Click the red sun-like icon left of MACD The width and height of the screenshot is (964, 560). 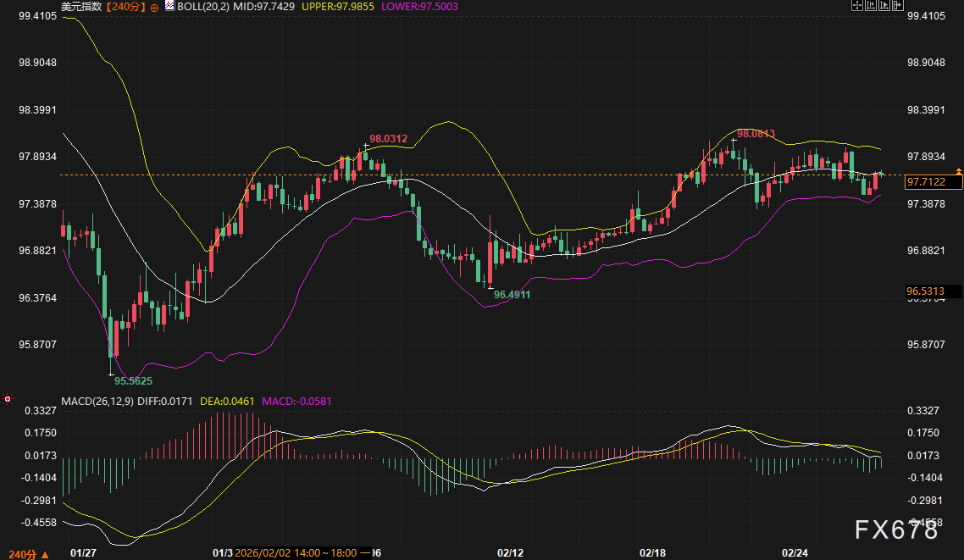8,399
